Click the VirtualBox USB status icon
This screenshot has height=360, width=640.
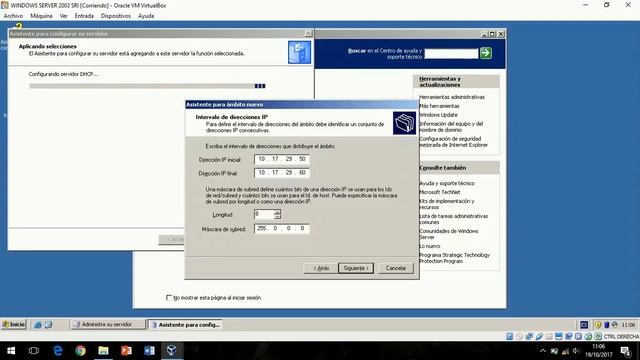[539, 336]
